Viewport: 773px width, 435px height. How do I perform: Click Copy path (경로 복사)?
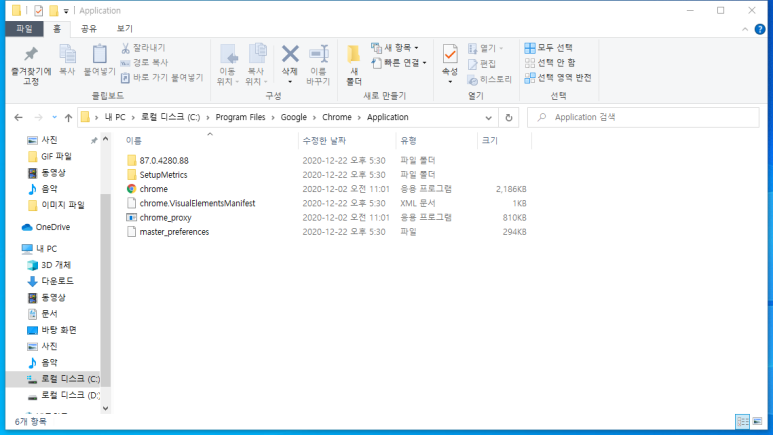coord(144,63)
